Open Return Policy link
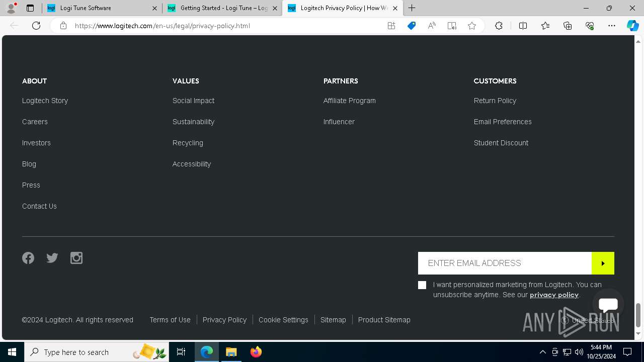The image size is (644, 362). [495, 101]
